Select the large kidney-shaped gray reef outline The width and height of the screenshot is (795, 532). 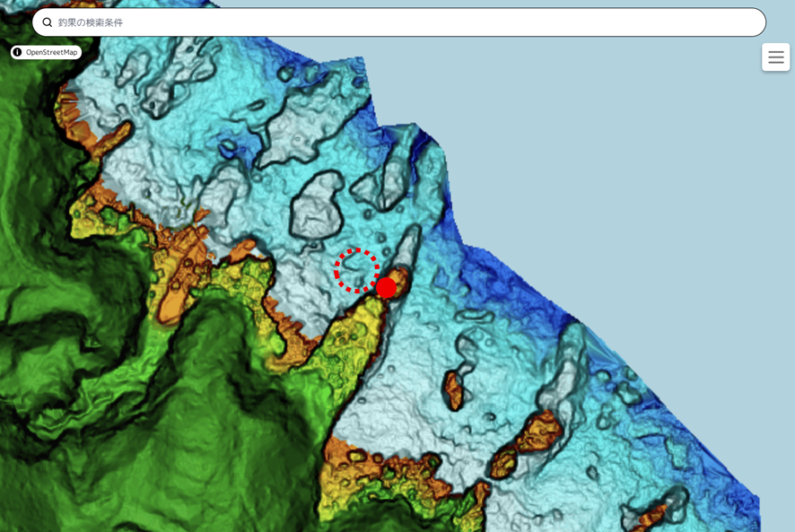pyautogui.click(x=317, y=205)
